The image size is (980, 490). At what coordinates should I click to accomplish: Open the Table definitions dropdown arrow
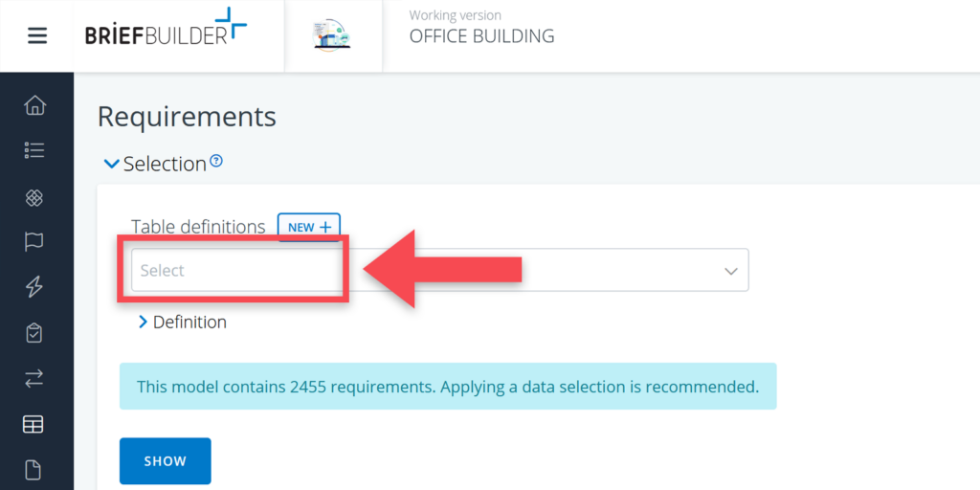click(731, 271)
